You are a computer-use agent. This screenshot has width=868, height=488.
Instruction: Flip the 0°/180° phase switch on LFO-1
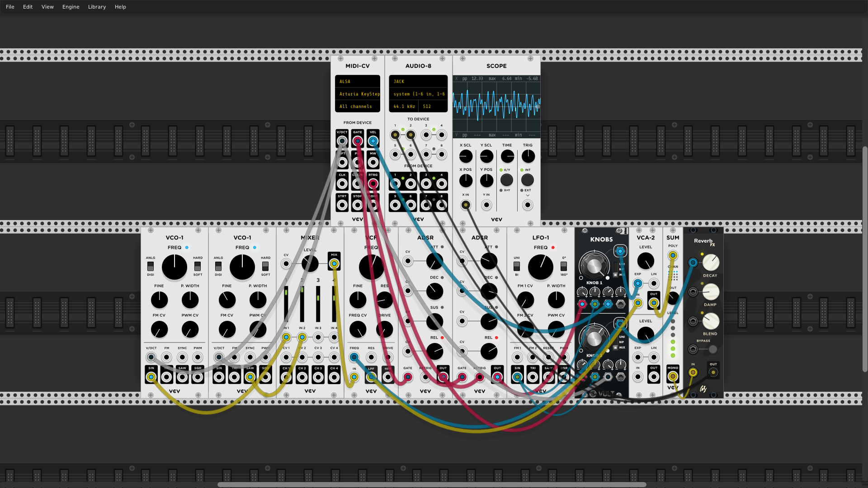[564, 266]
